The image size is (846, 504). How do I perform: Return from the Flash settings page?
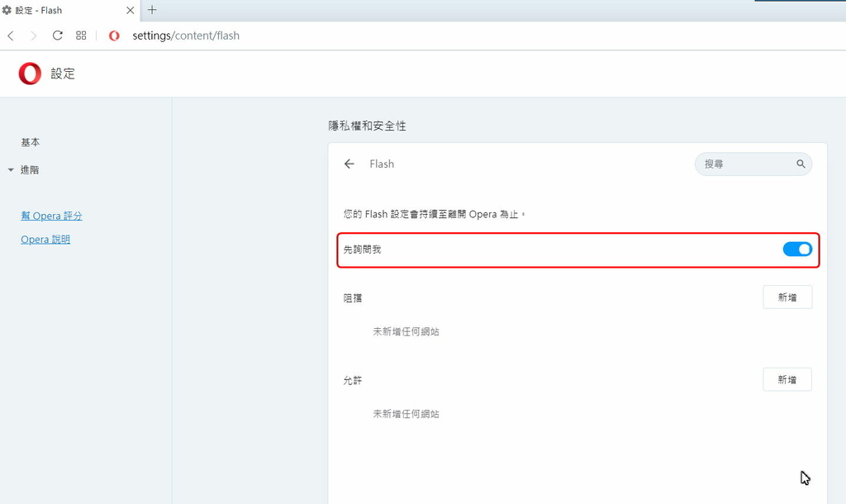click(349, 164)
